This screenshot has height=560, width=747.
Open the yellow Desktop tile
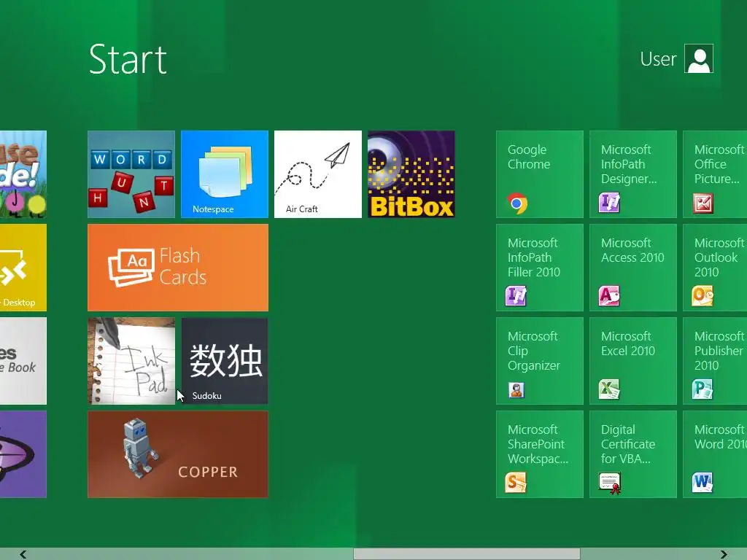23,268
